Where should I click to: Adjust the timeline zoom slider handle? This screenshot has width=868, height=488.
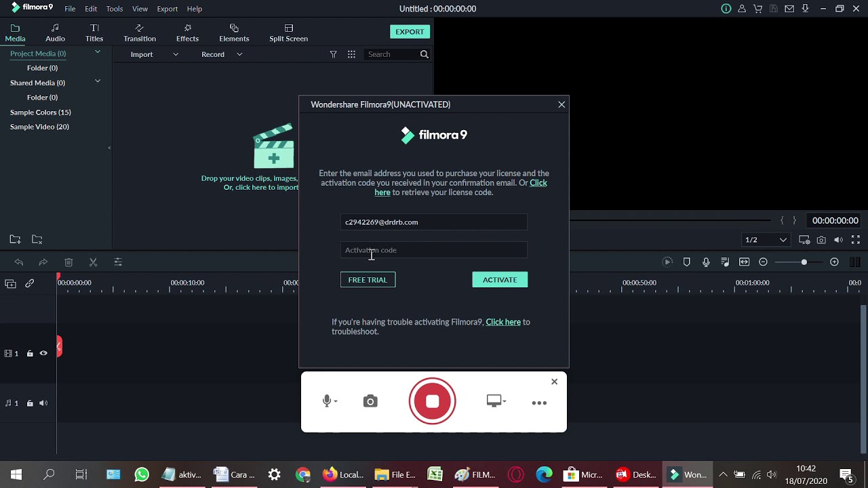click(804, 262)
